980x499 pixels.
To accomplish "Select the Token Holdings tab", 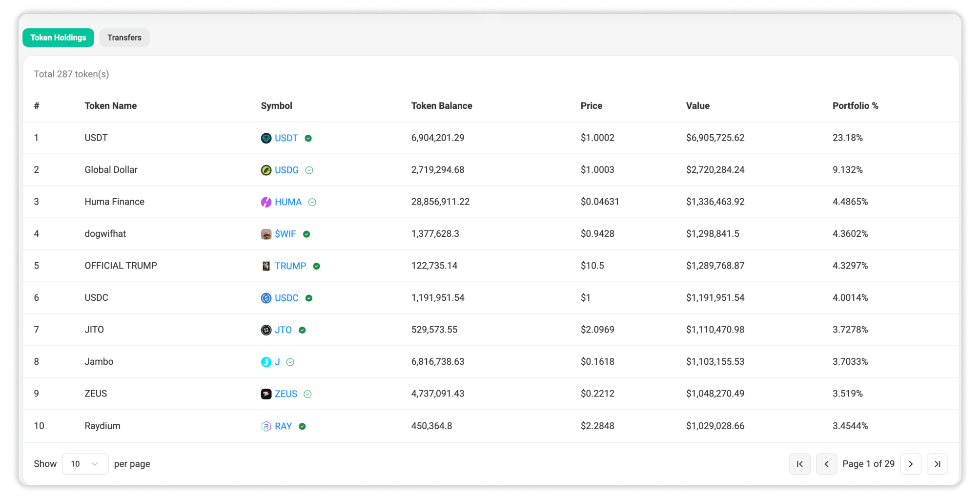I will [x=58, y=38].
